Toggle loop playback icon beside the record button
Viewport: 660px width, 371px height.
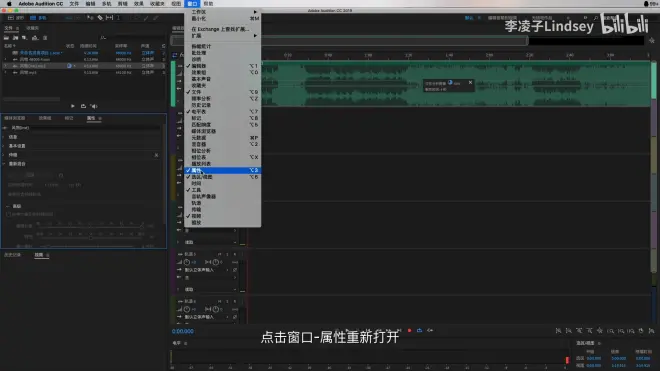419,331
